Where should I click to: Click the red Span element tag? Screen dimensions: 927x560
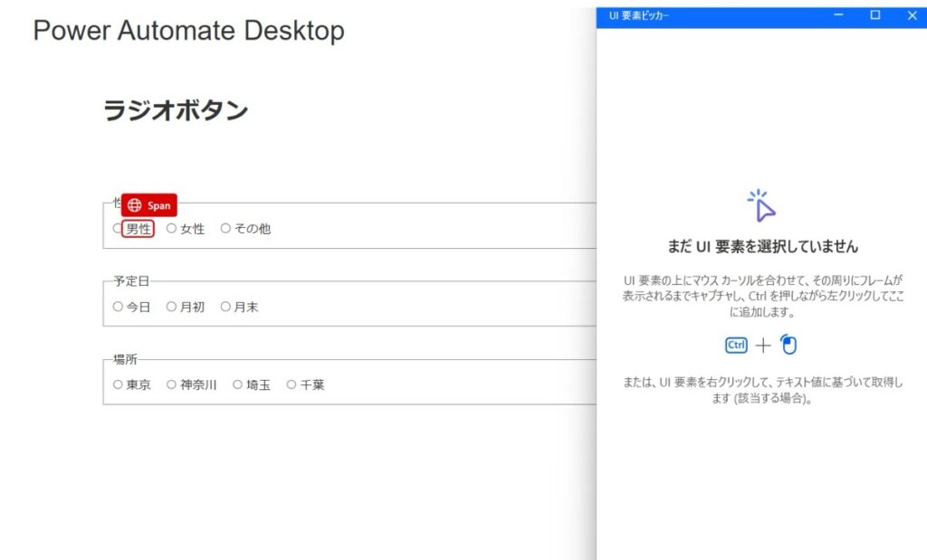[149, 205]
